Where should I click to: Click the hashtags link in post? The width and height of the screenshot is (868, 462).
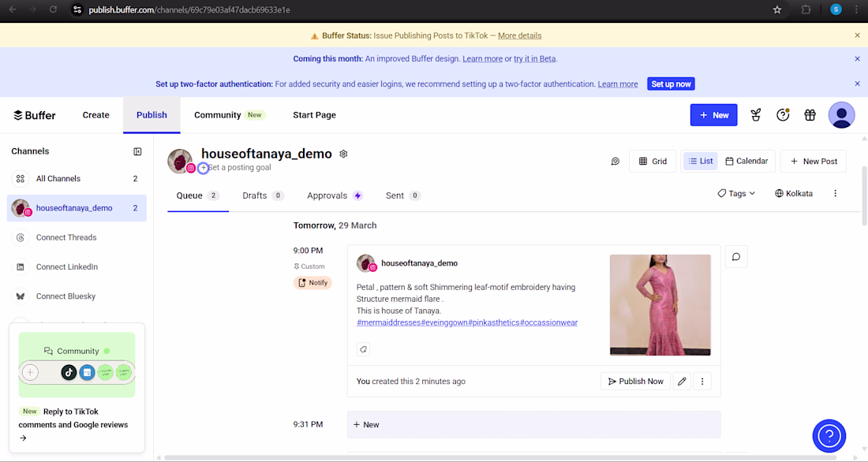(x=467, y=322)
